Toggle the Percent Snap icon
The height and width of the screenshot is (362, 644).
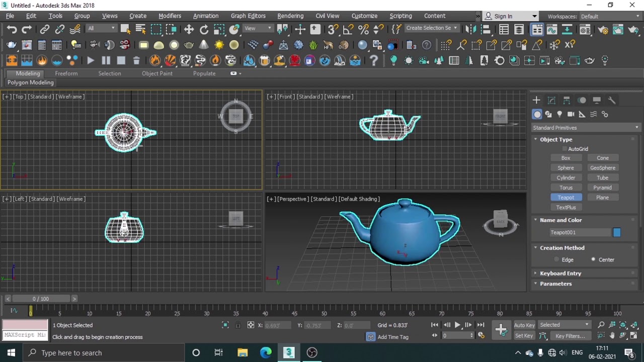point(363,30)
